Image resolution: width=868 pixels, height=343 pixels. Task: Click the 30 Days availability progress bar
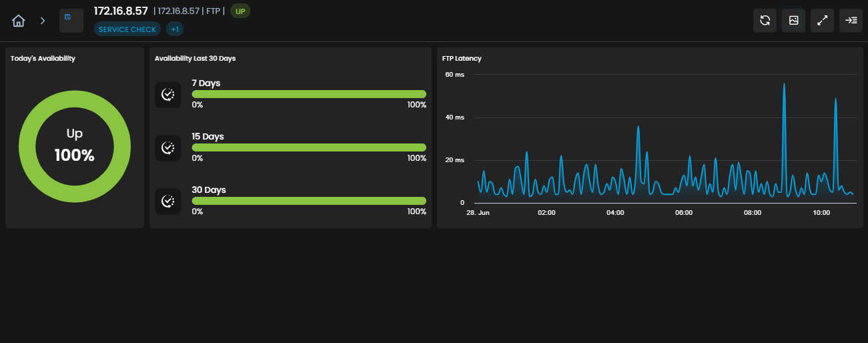click(309, 201)
